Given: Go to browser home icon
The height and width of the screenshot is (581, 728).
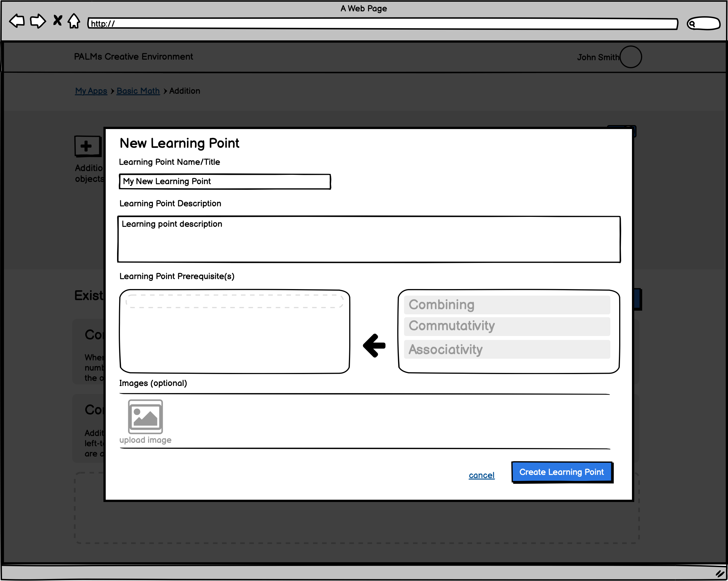Looking at the screenshot, I should (x=74, y=21).
